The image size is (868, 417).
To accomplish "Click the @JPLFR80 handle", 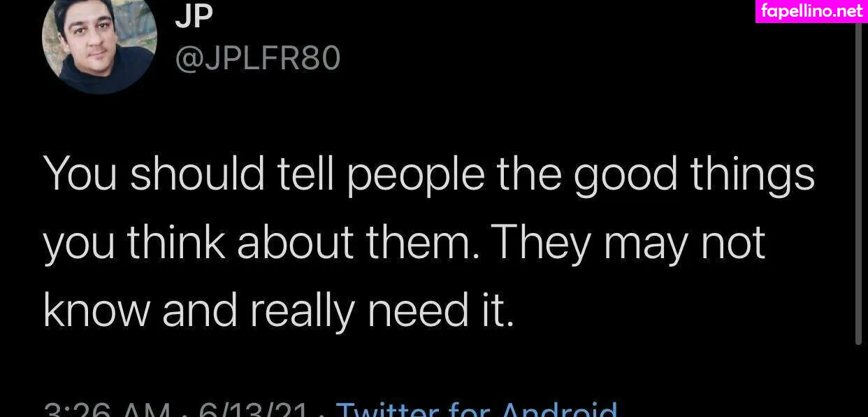I will tap(257, 58).
